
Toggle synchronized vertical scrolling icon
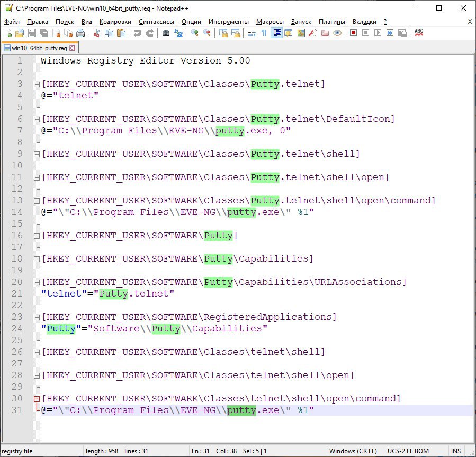[x=223, y=33]
